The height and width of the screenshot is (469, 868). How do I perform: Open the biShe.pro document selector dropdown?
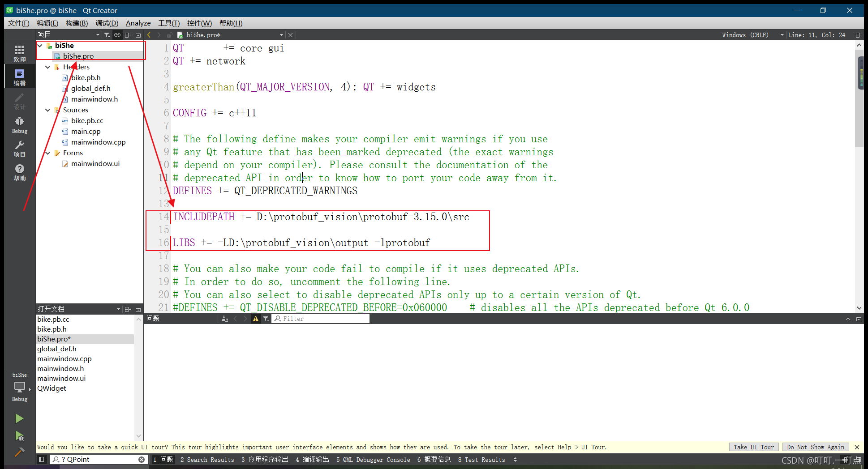[x=281, y=35]
